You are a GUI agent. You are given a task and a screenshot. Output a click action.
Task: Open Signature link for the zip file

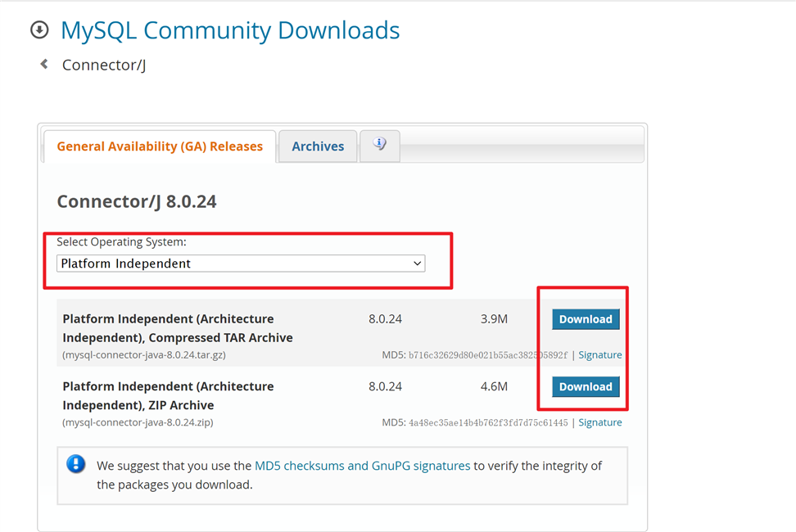600,422
